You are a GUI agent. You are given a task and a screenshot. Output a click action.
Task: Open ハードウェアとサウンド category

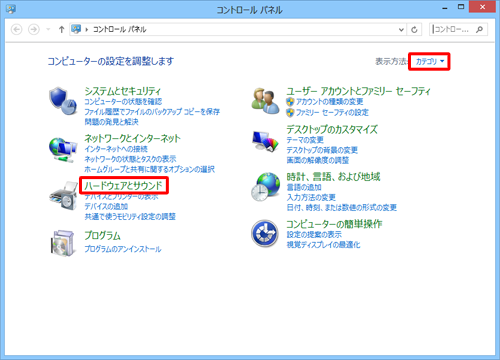[123, 185]
